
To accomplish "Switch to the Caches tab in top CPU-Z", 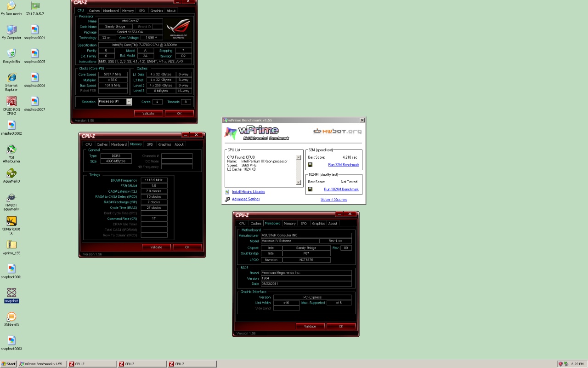I will 94,11.
